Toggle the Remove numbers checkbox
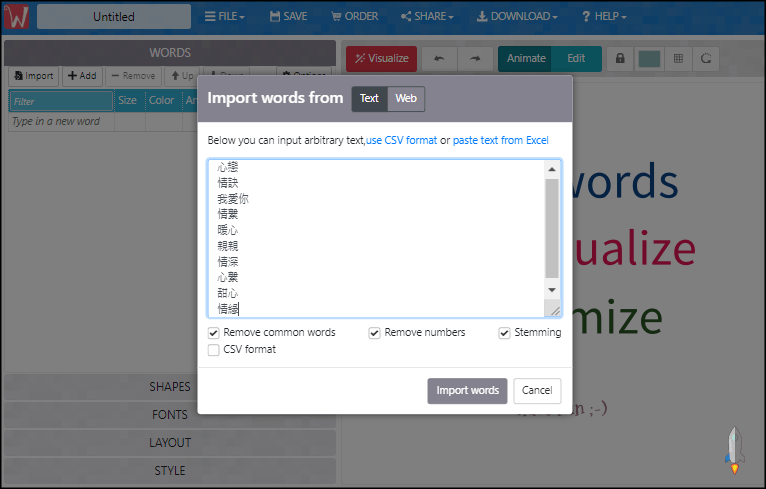 click(375, 333)
